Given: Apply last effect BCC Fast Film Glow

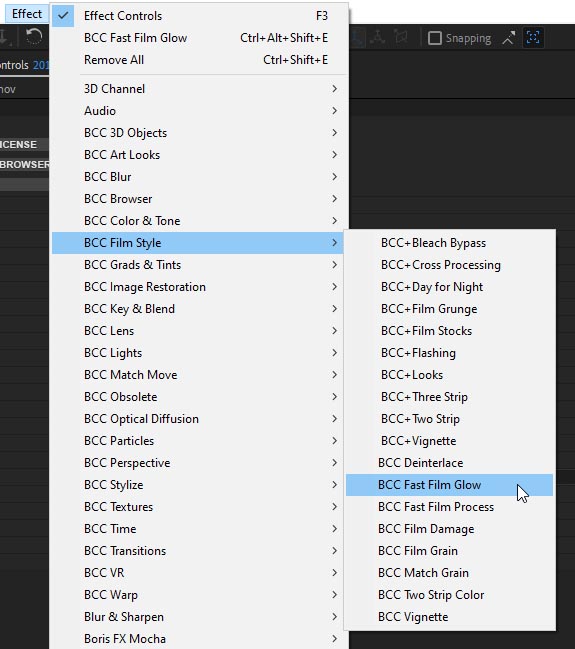Looking at the screenshot, I should [200, 38].
